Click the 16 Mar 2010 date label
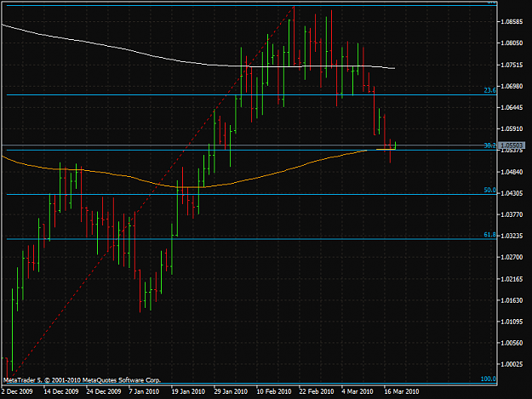The width and height of the screenshot is (532, 399). coord(402,391)
